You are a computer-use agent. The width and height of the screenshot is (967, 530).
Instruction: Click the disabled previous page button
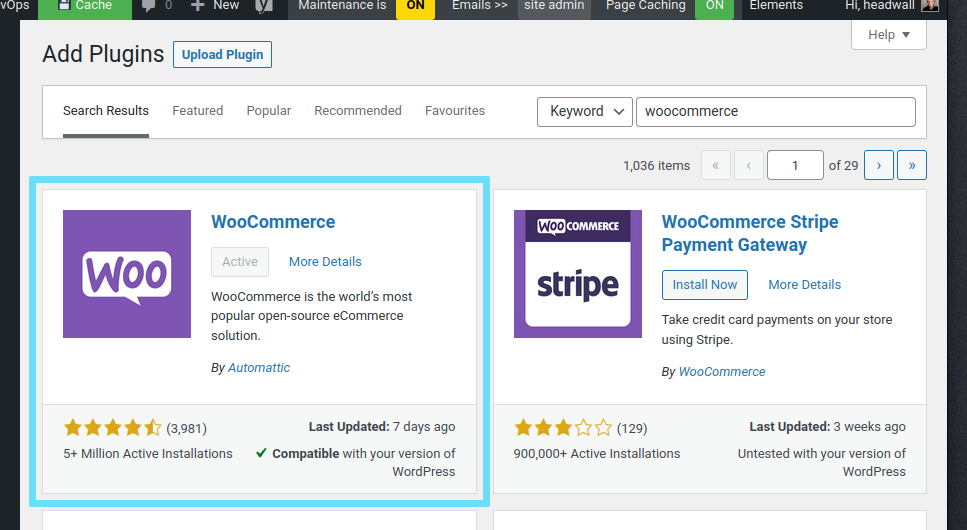(x=749, y=165)
